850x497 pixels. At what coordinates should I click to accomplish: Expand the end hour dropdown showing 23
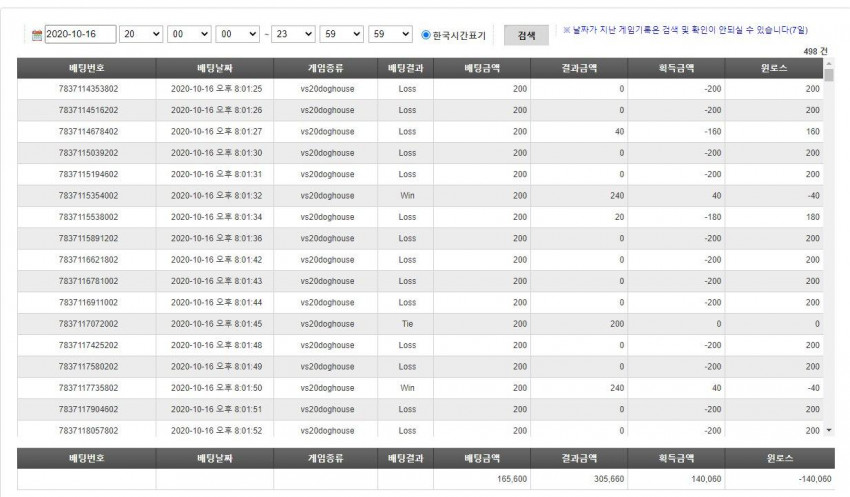tap(293, 34)
